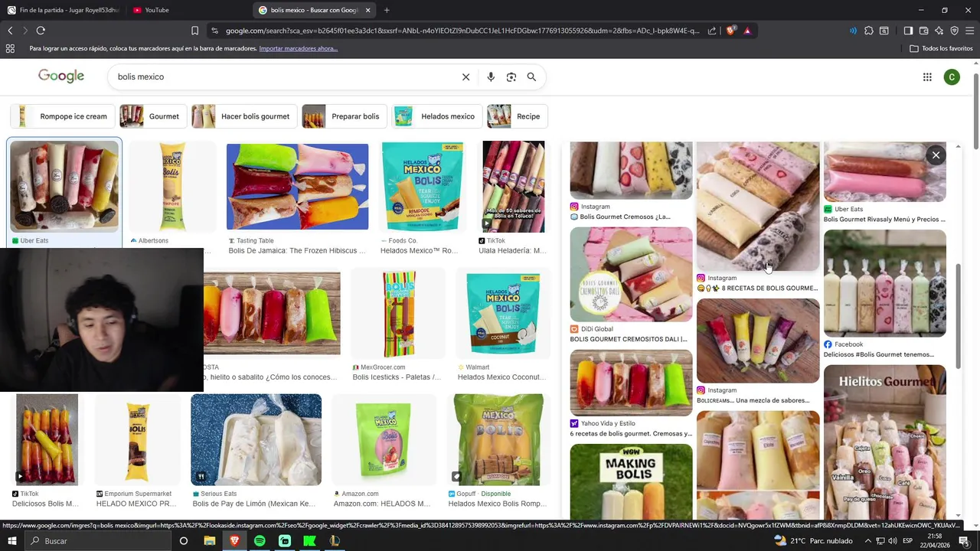Share this page via the share icon
Image resolution: width=980 pixels, height=551 pixels.
[712, 31]
